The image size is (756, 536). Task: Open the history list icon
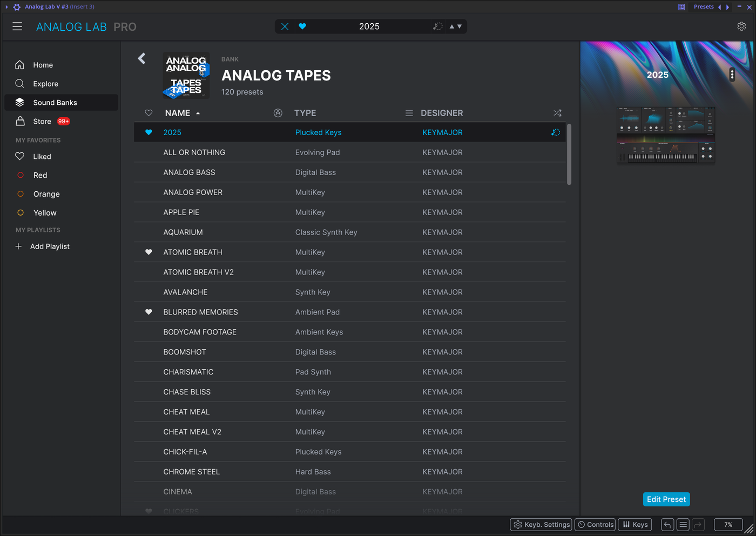[683, 525]
